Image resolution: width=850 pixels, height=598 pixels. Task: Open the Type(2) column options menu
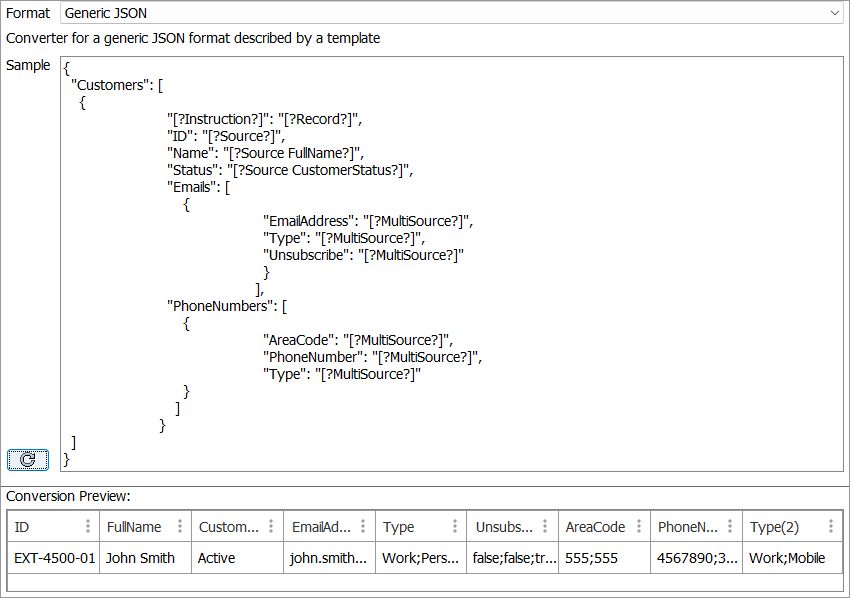830,527
